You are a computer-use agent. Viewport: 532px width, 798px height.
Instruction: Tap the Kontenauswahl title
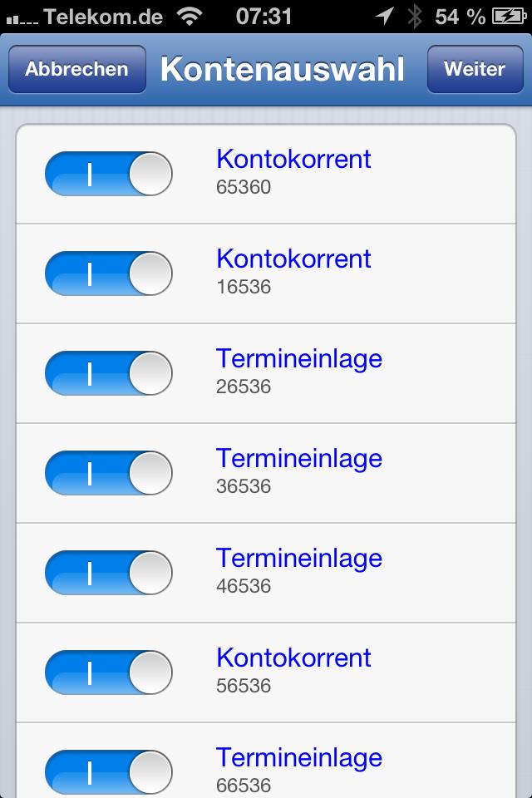(x=283, y=69)
